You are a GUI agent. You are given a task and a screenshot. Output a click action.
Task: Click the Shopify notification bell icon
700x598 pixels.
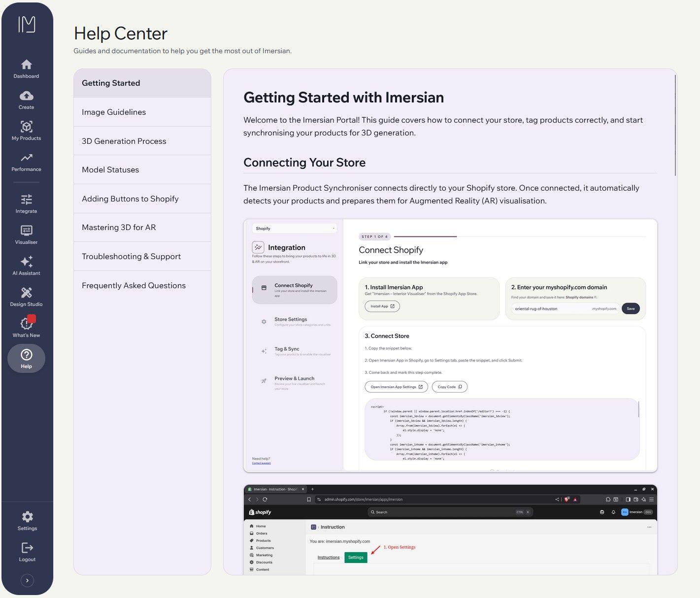[613, 512]
